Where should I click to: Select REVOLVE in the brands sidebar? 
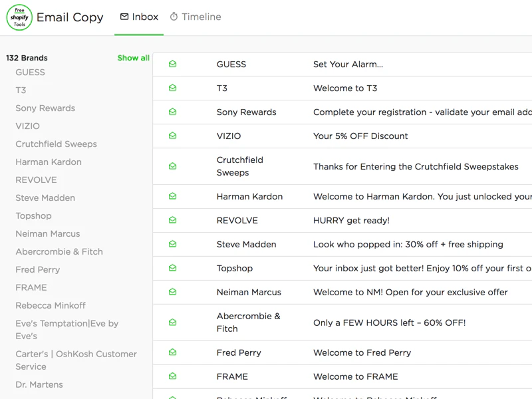(36, 180)
